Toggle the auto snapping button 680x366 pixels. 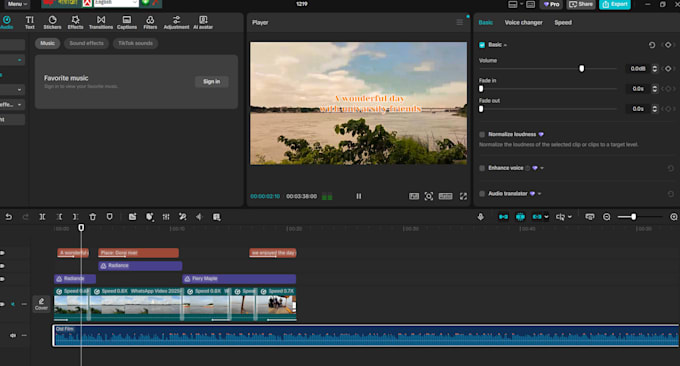click(x=520, y=217)
